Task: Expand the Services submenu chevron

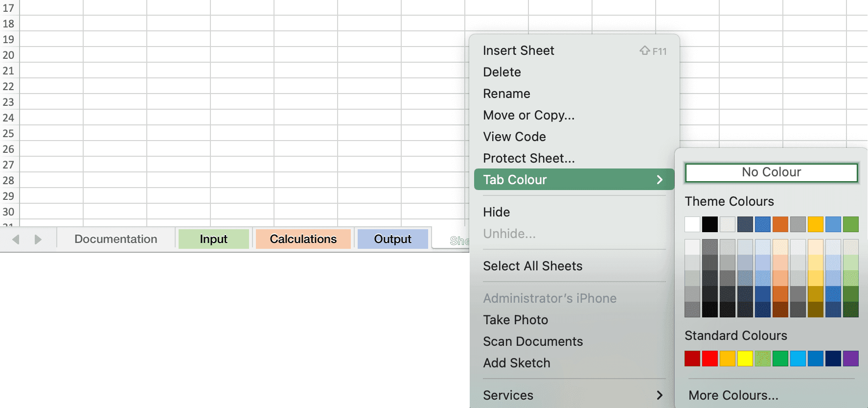Action: click(x=660, y=395)
